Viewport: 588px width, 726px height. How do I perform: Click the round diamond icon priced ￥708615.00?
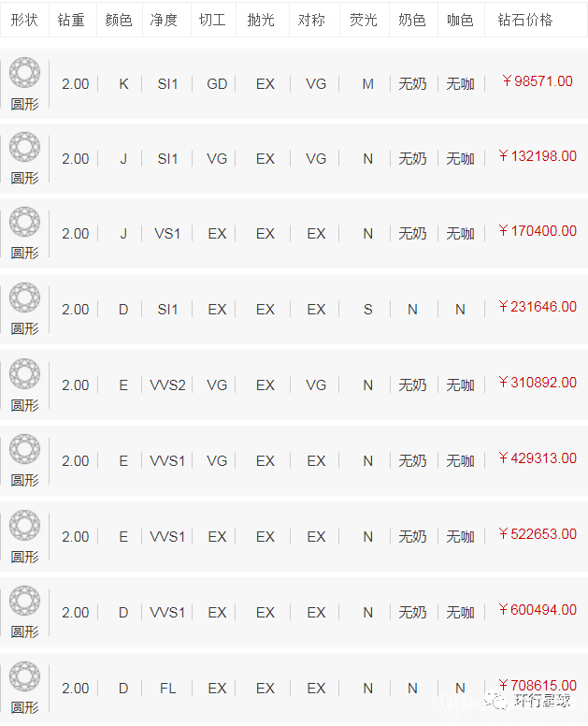tap(24, 677)
